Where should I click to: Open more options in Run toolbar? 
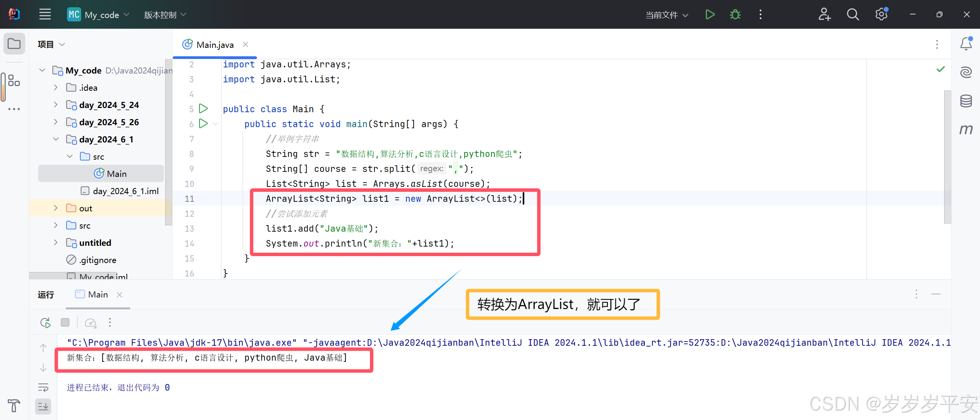110,322
